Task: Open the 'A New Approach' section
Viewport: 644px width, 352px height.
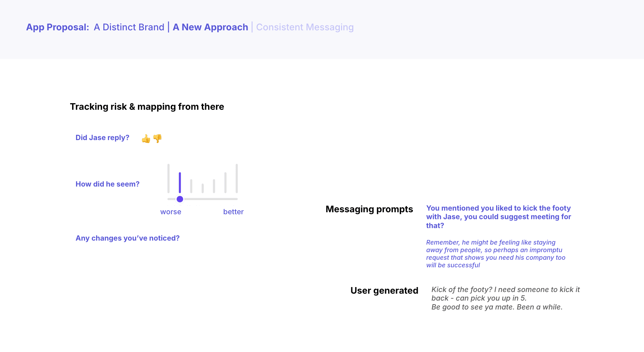Action: coord(210,27)
